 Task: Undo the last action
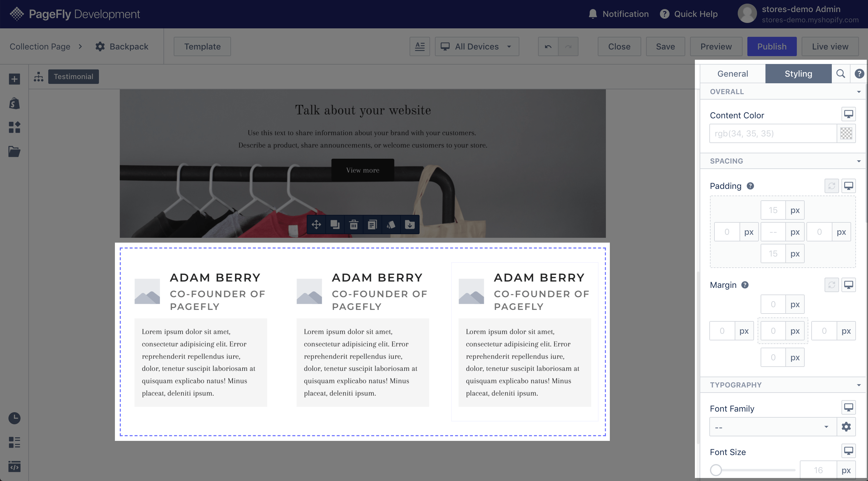(548, 46)
